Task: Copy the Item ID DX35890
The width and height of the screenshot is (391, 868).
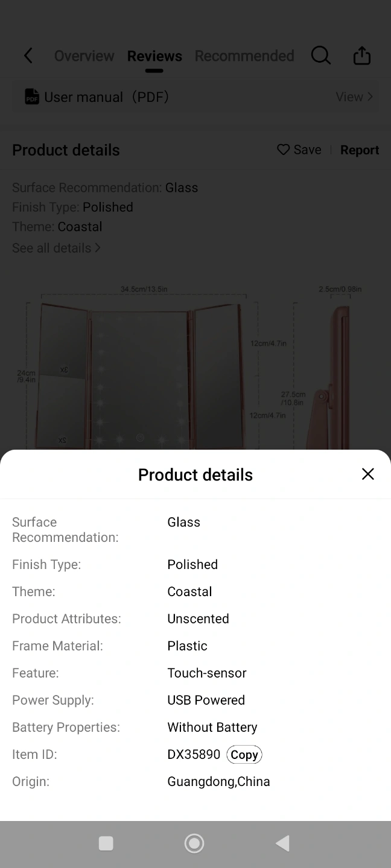Action: pos(244,755)
